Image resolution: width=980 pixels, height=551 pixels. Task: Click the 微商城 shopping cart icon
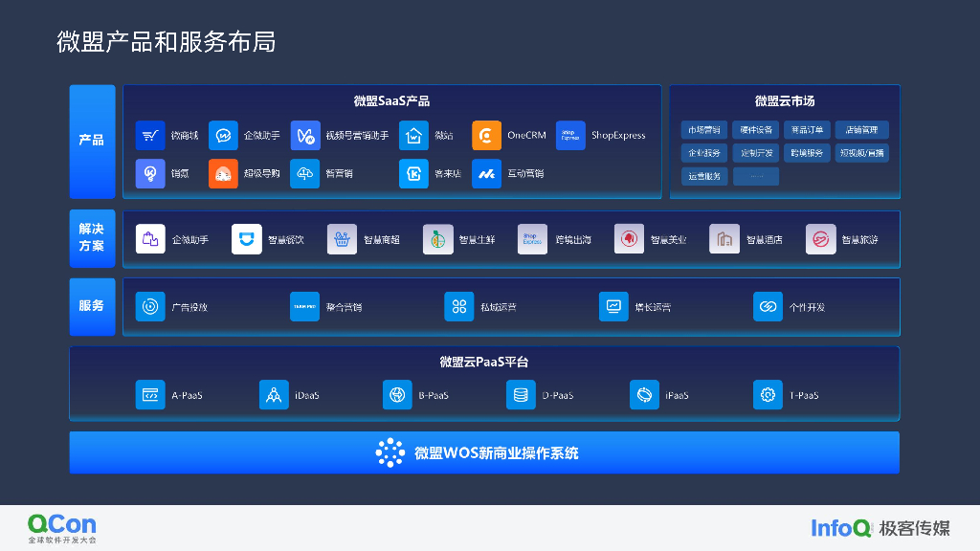150,136
